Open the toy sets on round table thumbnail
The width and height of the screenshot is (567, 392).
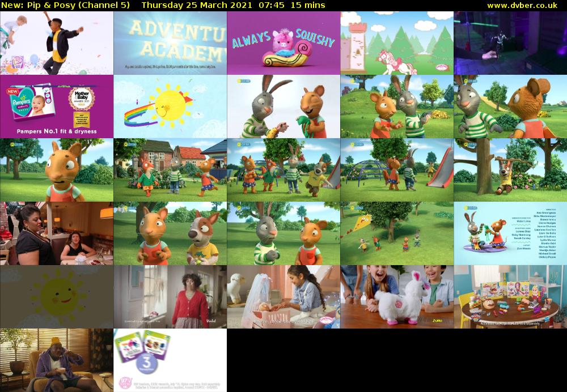pyautogui.click(x=511, y=297)
